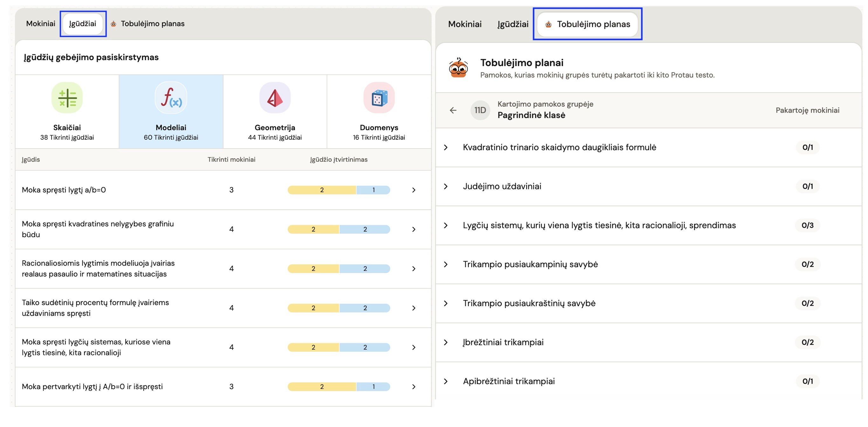Select the Skaičiai category icon
This screenshot has height=427, width=868.
(67, 98)
